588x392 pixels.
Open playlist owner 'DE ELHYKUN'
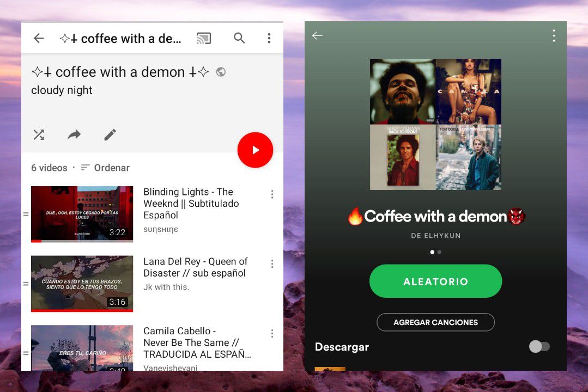pos(436,236)
